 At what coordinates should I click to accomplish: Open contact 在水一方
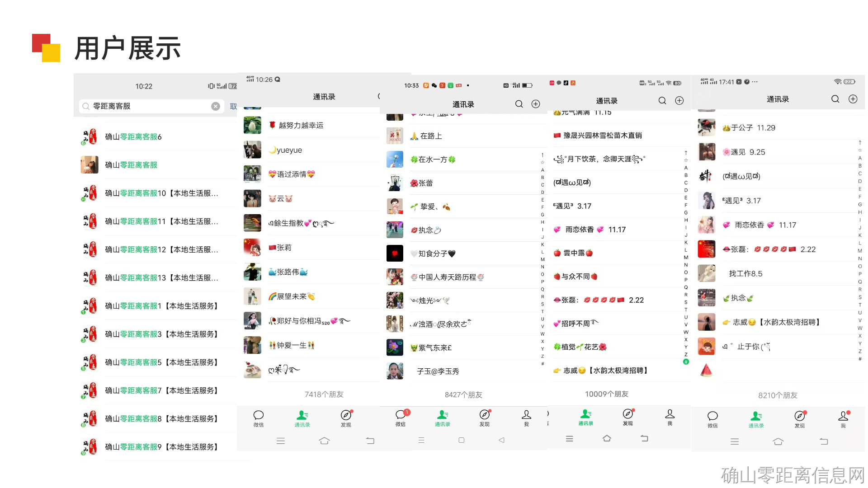[463, 160]
